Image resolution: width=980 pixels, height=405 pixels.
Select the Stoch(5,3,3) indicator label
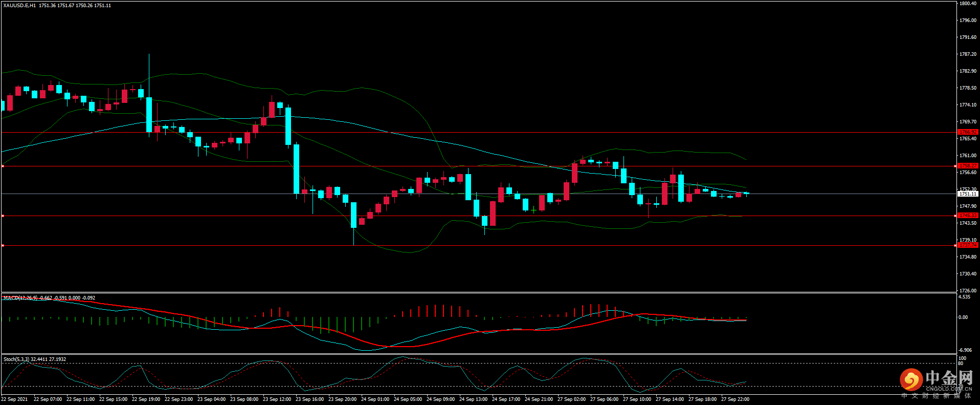pyautogui.click(x=17, y=359)
